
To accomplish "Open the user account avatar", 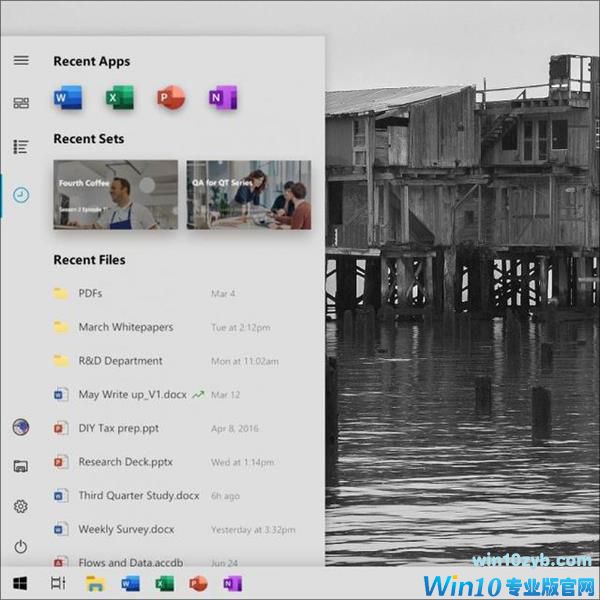I will pos(21,427).
